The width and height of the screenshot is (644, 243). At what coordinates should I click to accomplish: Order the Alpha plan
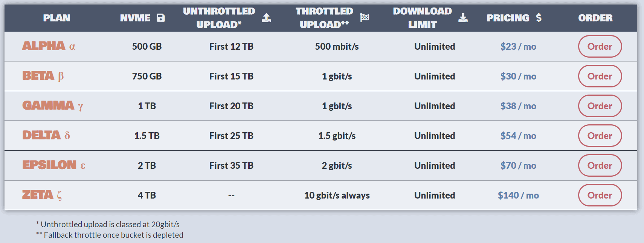click(x=600, y=46)
